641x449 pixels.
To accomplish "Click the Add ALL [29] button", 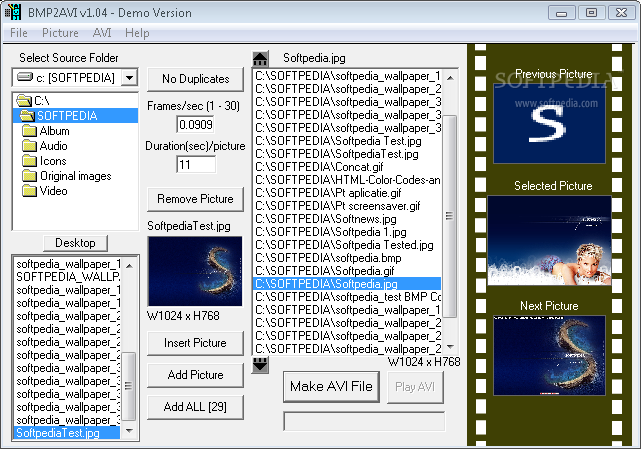I will coord(195,407).
